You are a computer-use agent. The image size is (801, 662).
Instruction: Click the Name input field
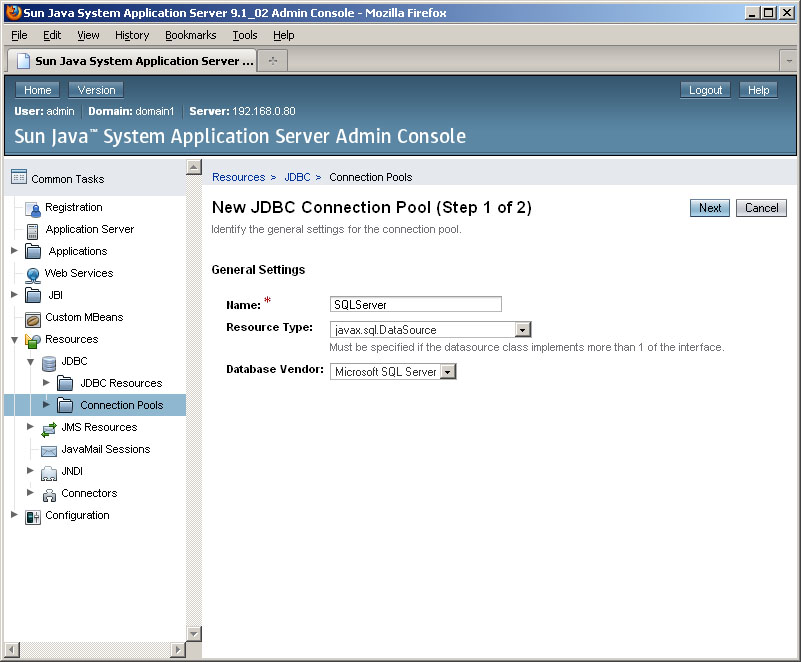(416, 304)
